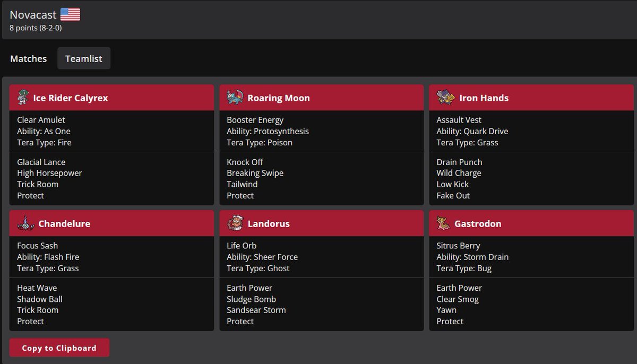Image resolution: width=637 pixels, height=364 pixels.
Task: Click Calyrex's Trick Room move
Action: (38, 184)
